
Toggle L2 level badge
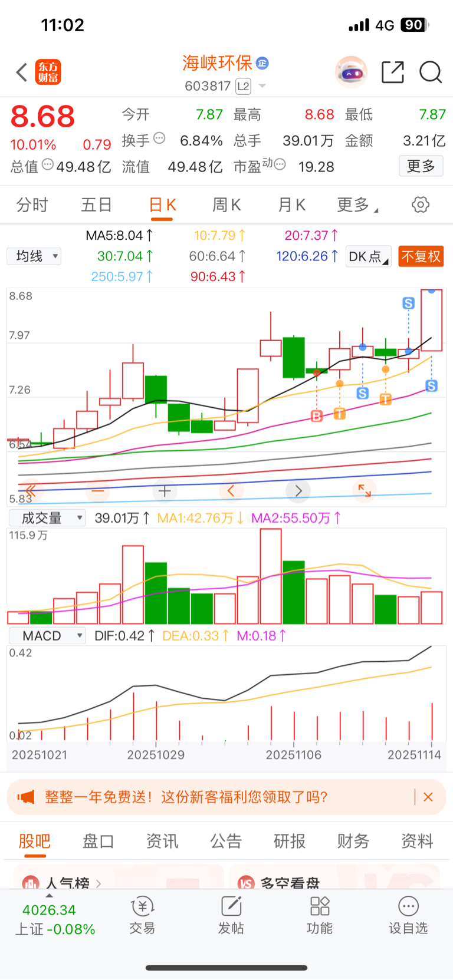pos(243,87)
